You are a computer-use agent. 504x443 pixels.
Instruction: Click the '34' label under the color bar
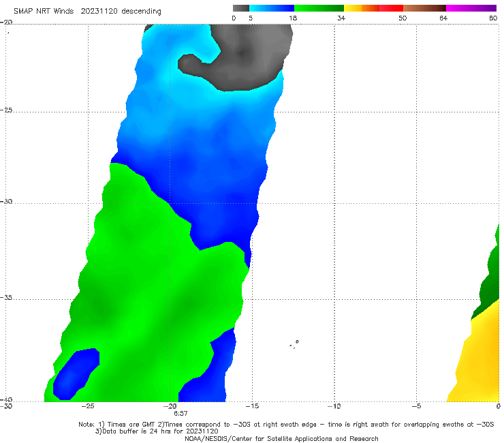[341, 18]
